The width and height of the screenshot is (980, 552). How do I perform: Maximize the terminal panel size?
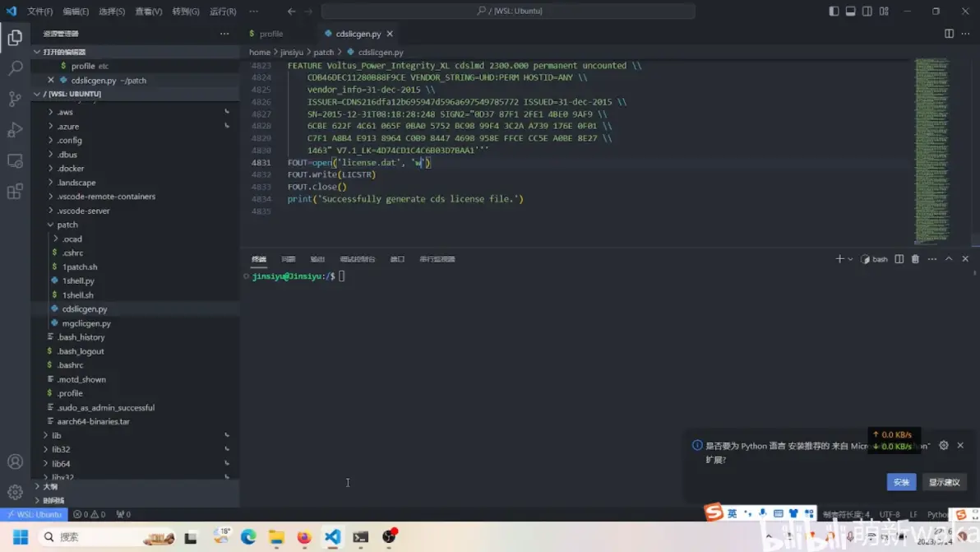pyautogui.click(x=949, y=259)
